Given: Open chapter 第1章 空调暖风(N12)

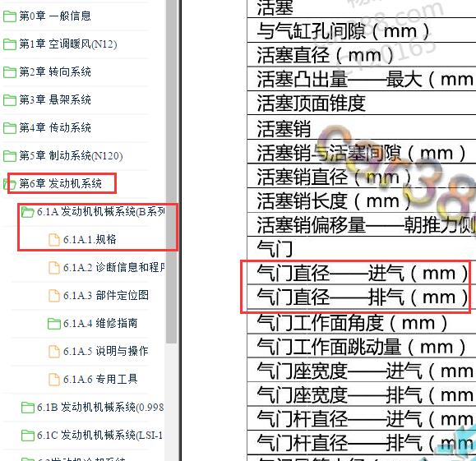Looking at the screenshot, I should pos(68,44).
